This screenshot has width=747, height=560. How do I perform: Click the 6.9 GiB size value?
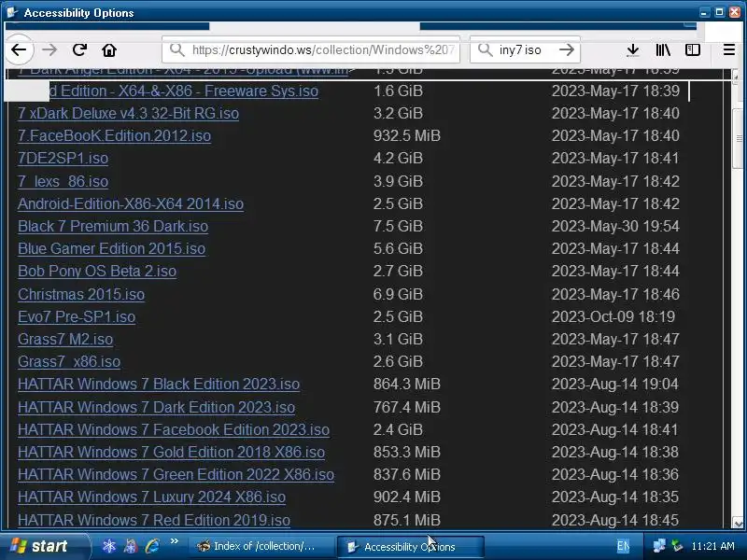[x=398, y=294]
